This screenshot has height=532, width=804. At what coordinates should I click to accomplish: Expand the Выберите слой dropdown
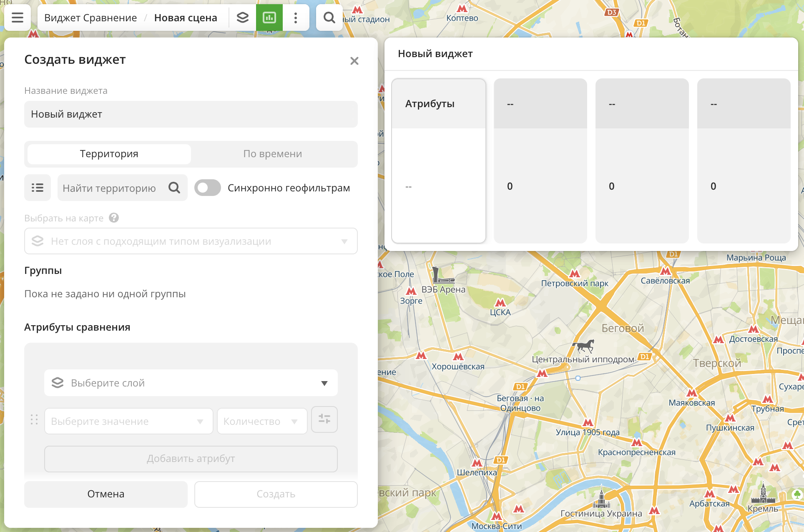tap(191, 383)
